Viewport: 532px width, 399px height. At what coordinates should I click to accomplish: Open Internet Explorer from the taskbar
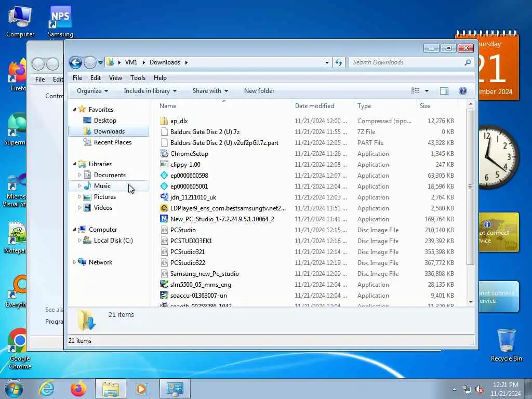pyautogui.click(x=46, y=389)
